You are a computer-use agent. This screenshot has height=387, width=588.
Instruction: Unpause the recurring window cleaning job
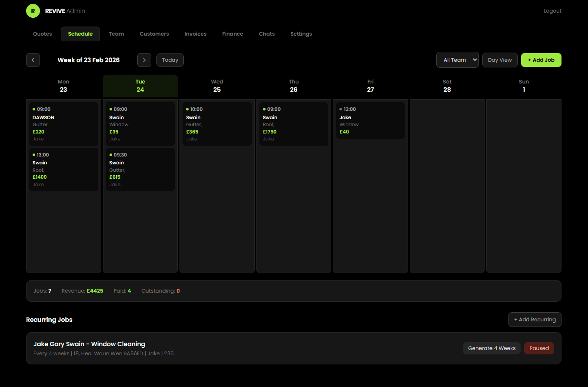(x=539, y=348)
